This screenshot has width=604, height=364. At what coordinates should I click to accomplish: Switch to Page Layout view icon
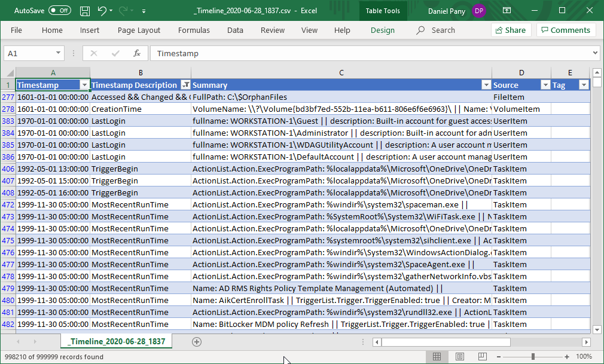459,357
